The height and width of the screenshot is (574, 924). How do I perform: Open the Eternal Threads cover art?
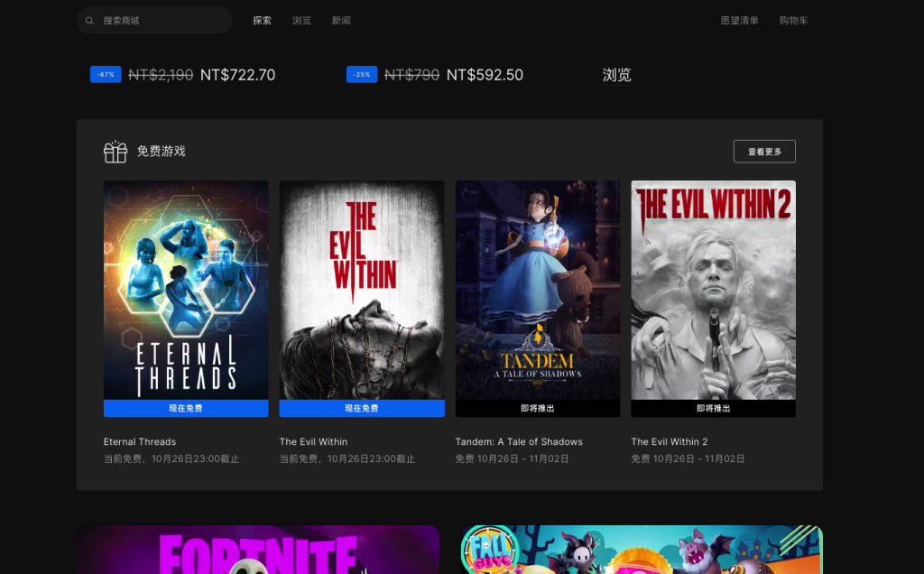186,290
